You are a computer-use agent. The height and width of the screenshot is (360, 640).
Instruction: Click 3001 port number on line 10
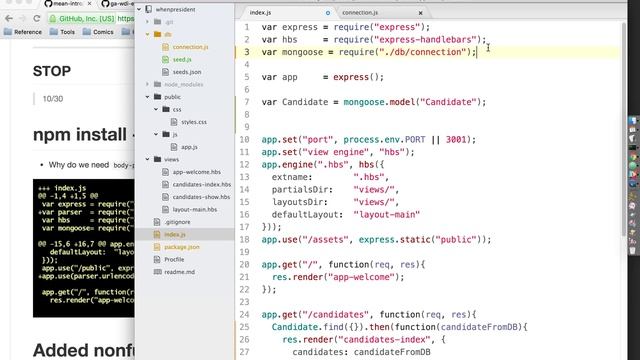(456, 140)
